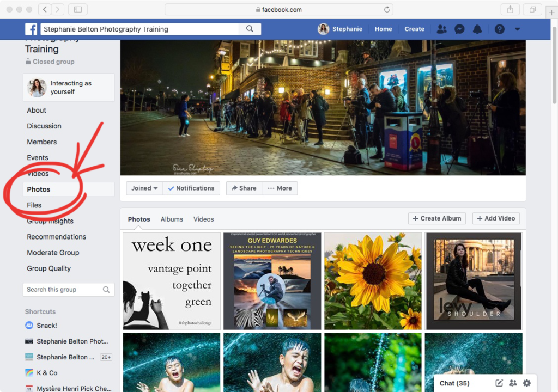
Task: Click Create in top navigation
Action: pyautogui.click(x=414, y=29)
